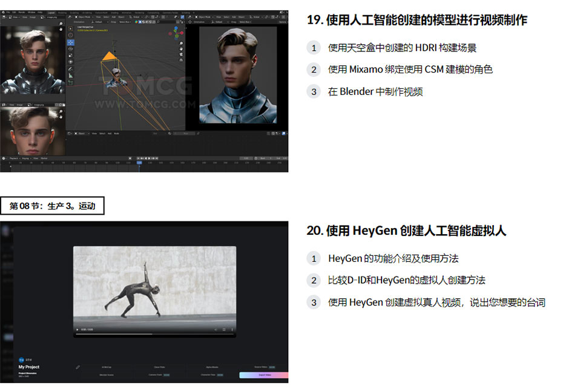The image size is (563, 392).
Task: Select the Scale tool in Blender toolbar
Action: point(71,55)
